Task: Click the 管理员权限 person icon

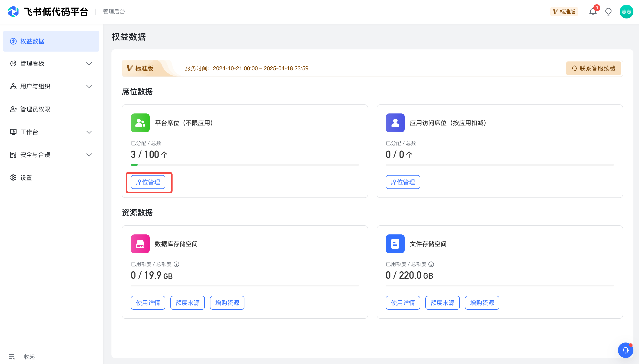Action: coord(13,109)
